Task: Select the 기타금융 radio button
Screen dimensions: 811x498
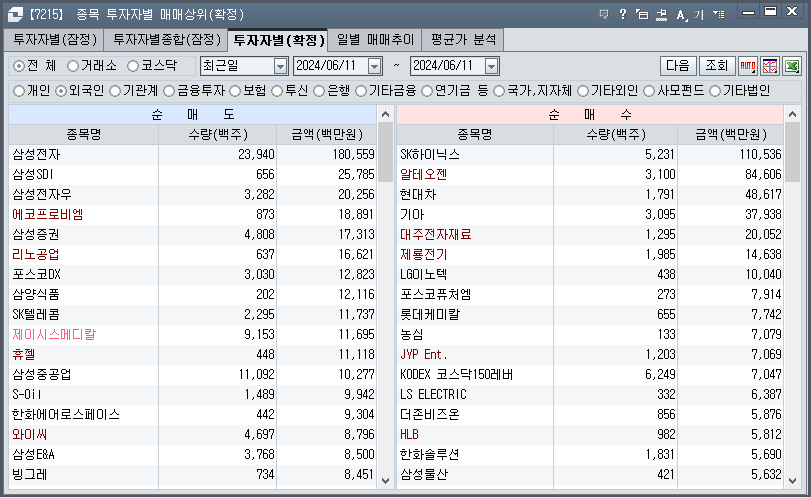Action: 361,91
